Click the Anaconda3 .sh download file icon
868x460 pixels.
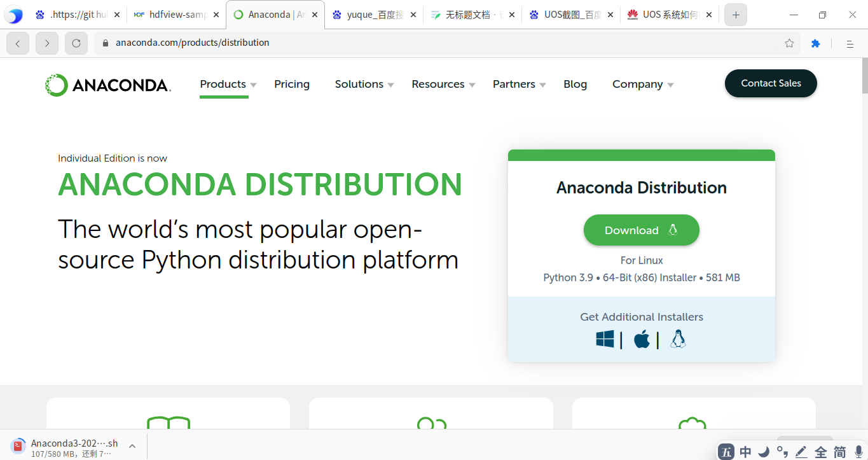[x=19, y=445]
